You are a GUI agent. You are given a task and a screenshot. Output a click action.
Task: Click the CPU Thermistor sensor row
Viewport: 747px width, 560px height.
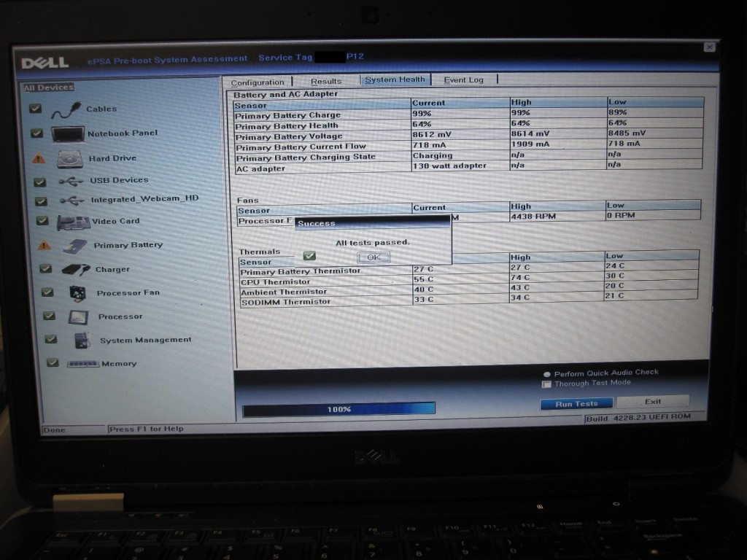tap(469, 279)
